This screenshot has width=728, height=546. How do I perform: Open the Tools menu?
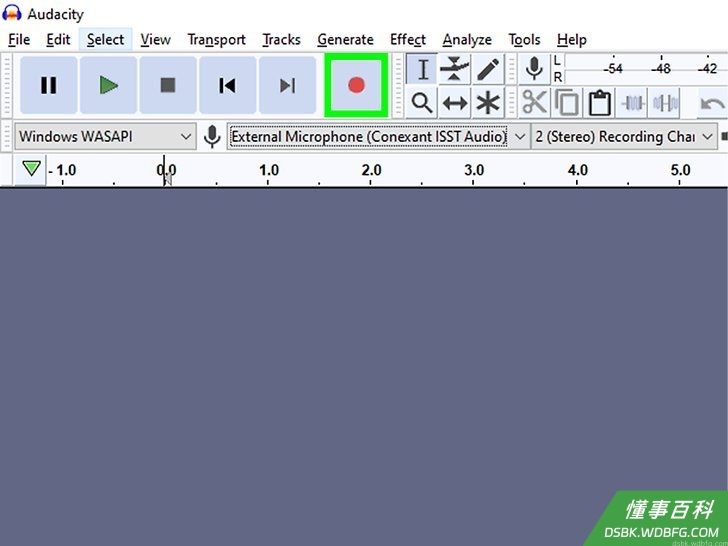click(524, 39)
